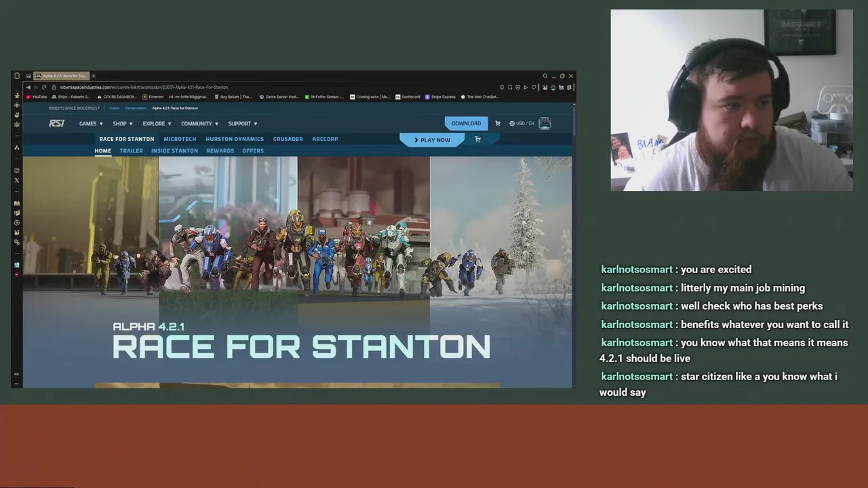This screenshot has height=488, width=868.
Task: Click the Home breadcrumb link
Action: click(x=115, y=108)
